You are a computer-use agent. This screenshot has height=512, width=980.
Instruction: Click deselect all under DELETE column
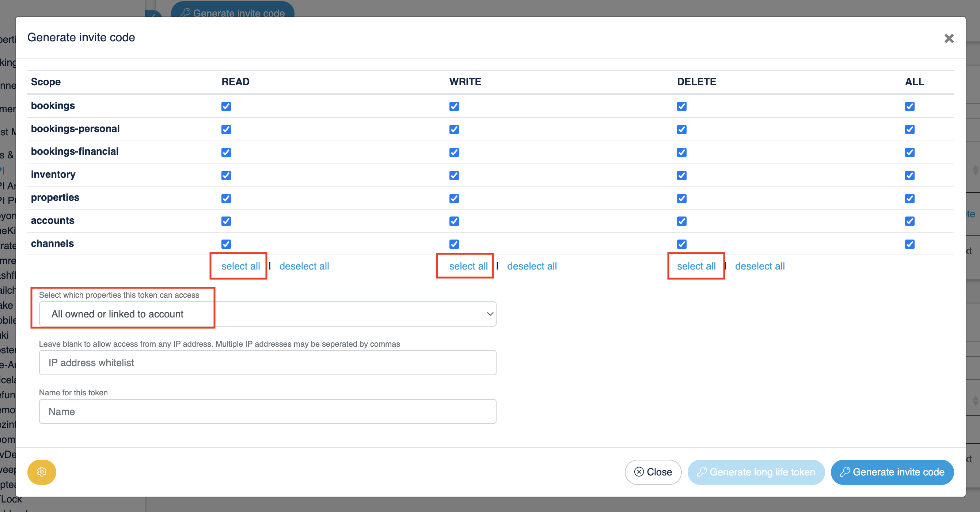click(760, 266)
